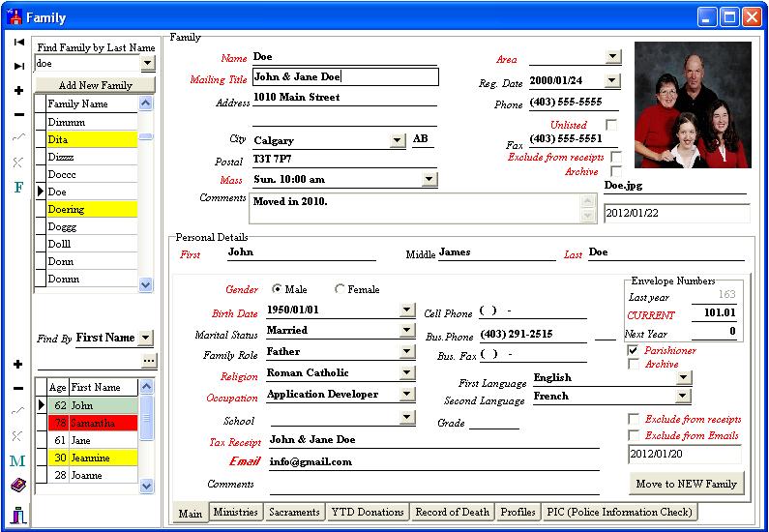Open the Sacraments tab
This screenshot has height=532, width=769.
pyautogui.click(x=294, y=512)
